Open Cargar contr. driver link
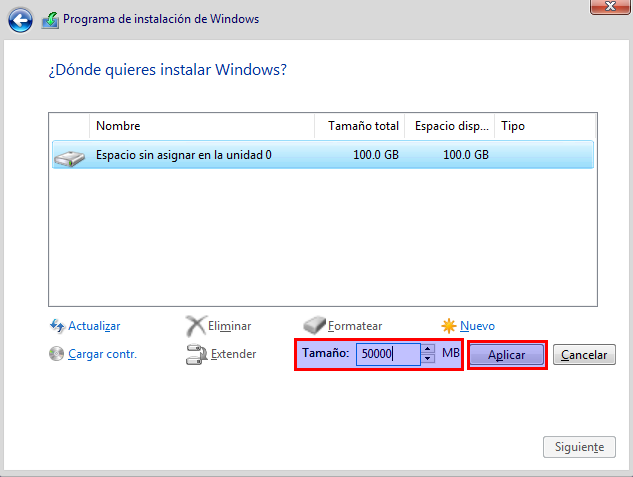This screenshot has width=633, height=477. pos(103,354)
